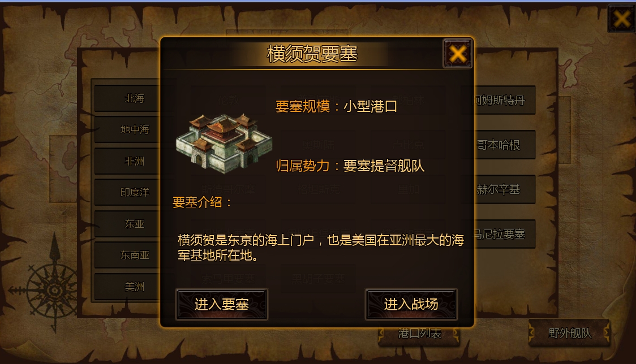Close the world map using the top-right X
636x364 pixels.
621,19
